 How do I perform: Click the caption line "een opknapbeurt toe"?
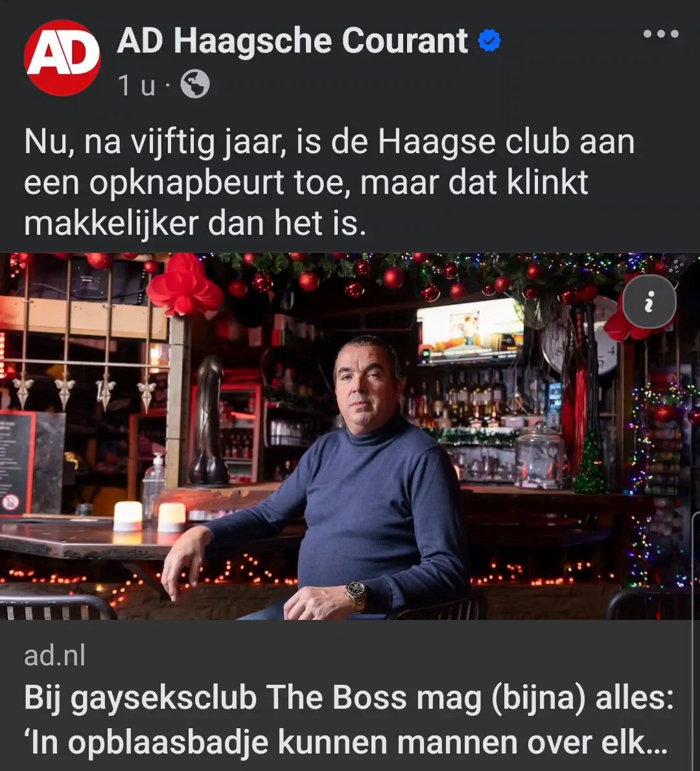(187, 183)
